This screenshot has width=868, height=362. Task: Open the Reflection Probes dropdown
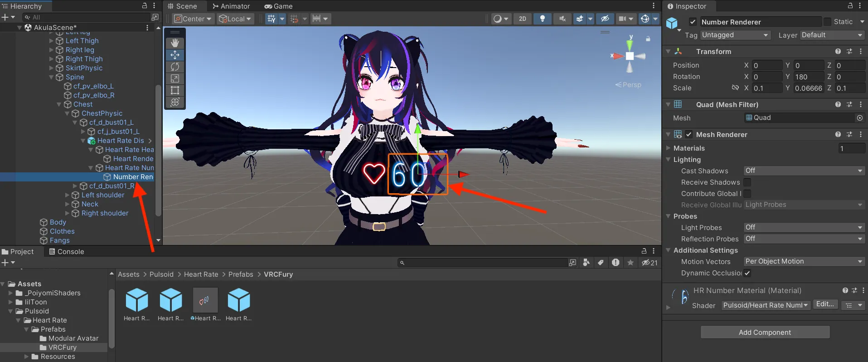[804, 239]
